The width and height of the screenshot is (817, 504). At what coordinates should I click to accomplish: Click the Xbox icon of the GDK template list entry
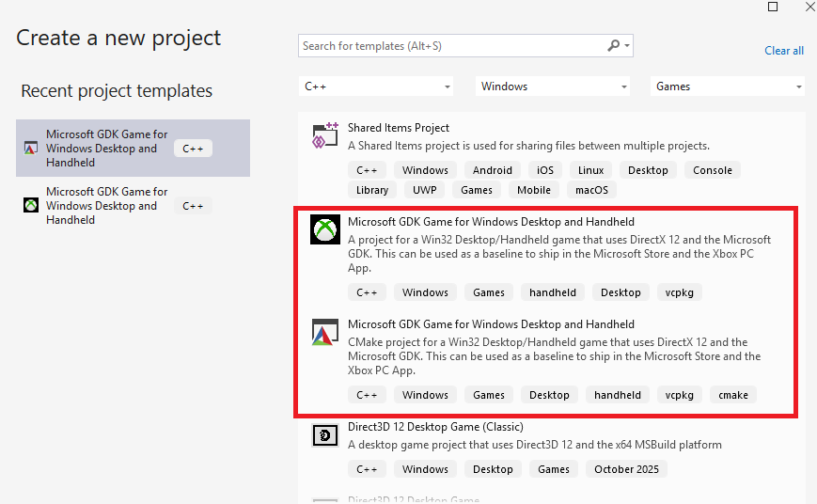coord(325,229)
